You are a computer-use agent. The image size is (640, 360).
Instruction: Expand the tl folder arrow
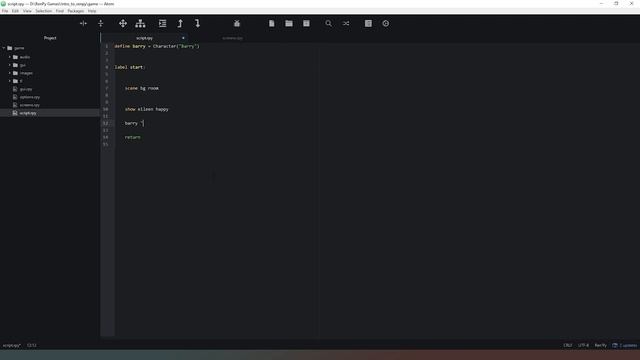tap(10, 81)
